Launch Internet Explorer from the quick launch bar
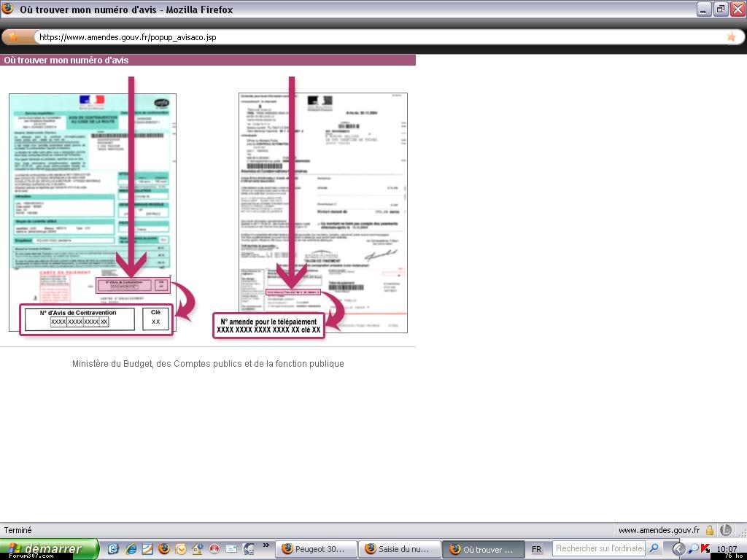747x560 pixels. (131, 549)
